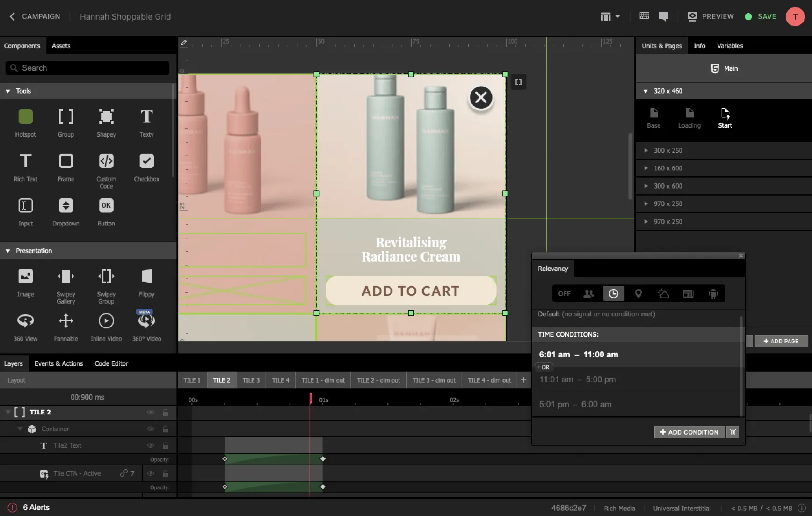Viewport: 812px width, 516px height.
Task: Toggle visibility of Container layer
Action: pos(151,429)
